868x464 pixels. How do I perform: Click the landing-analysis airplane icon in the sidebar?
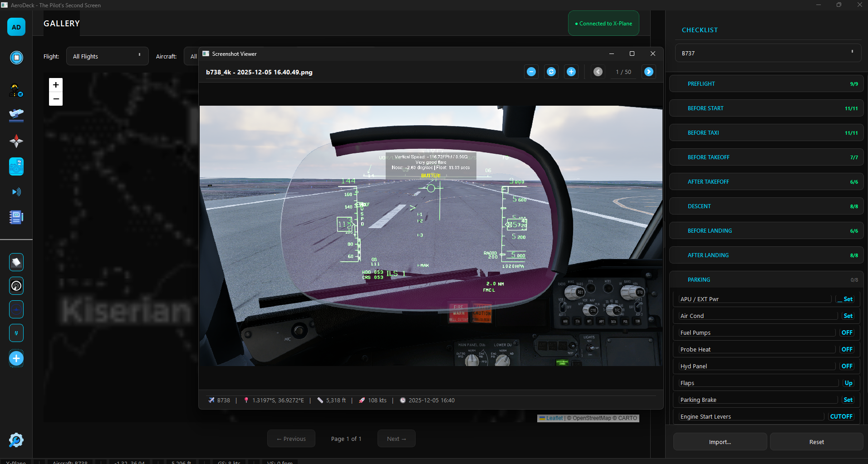coord(16,115)
